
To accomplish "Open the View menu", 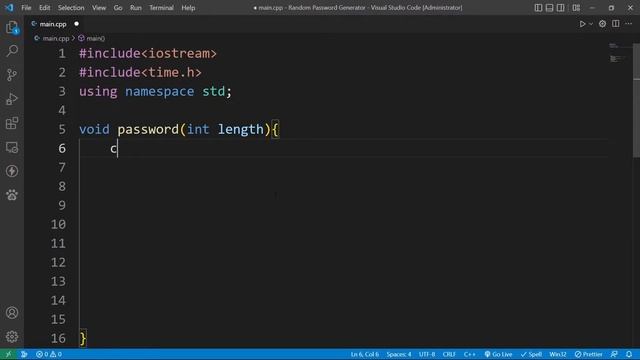I will (x=99, y=8).
